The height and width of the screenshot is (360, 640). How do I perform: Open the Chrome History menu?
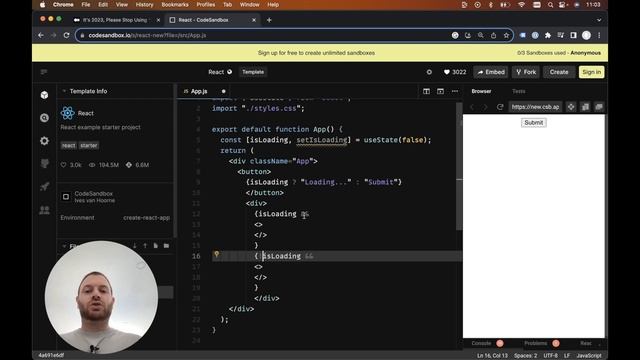pos(144,5)
